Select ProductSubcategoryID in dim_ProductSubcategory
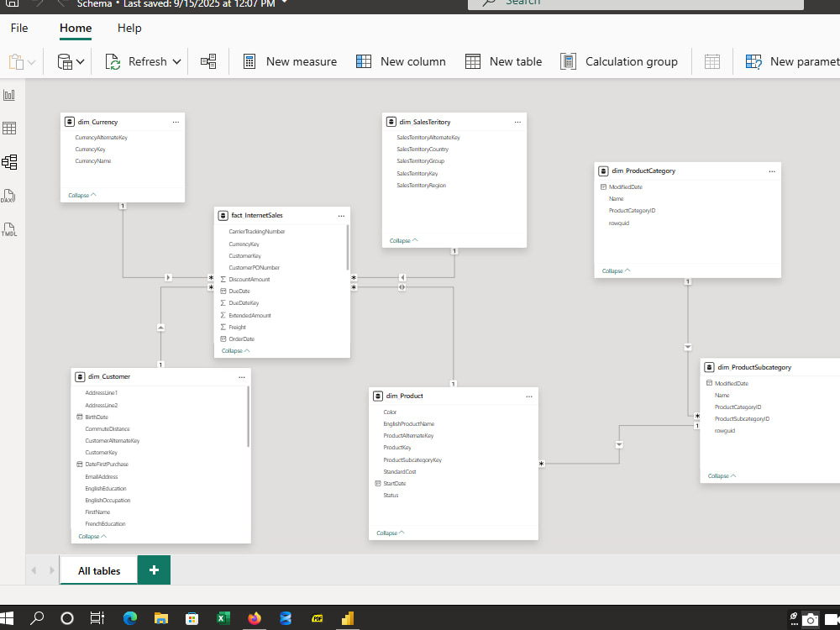Viewport: 840px width, 630px height. [x=742, y=419]
